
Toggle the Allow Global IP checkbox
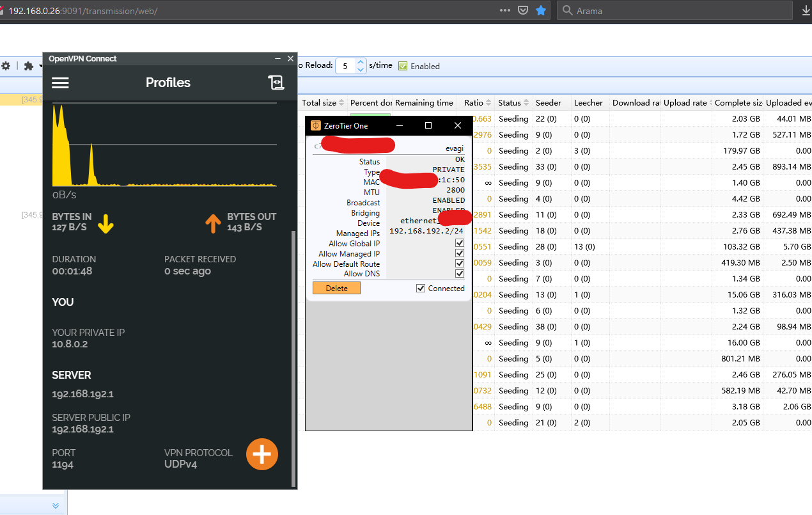tap(460, 243)
